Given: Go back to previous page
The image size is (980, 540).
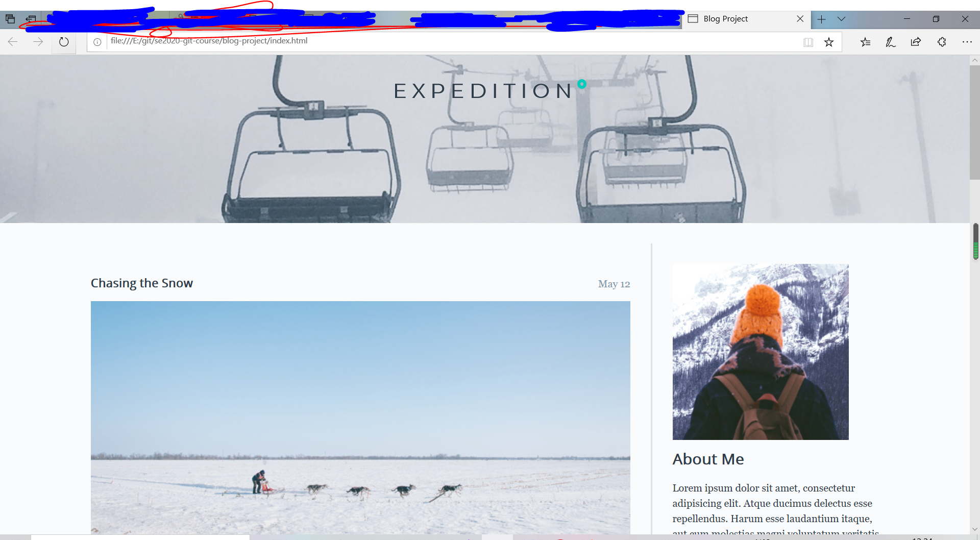Looking at the screenshot, I should [13, 42].
